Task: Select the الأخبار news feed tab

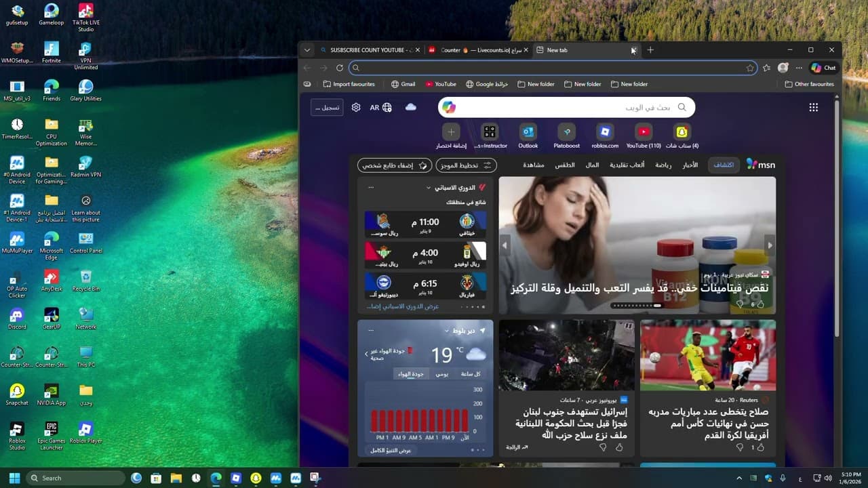Action: pyautogui.click(x=690, y=165)
